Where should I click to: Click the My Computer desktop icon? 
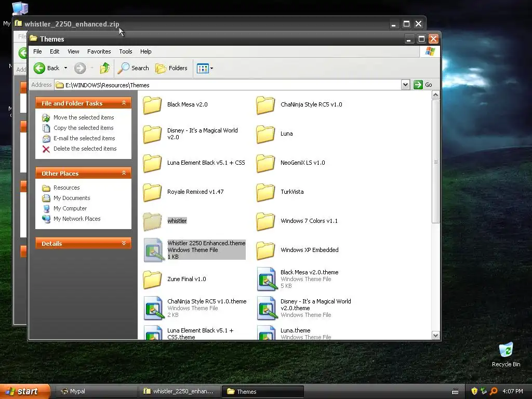[20, 8]
